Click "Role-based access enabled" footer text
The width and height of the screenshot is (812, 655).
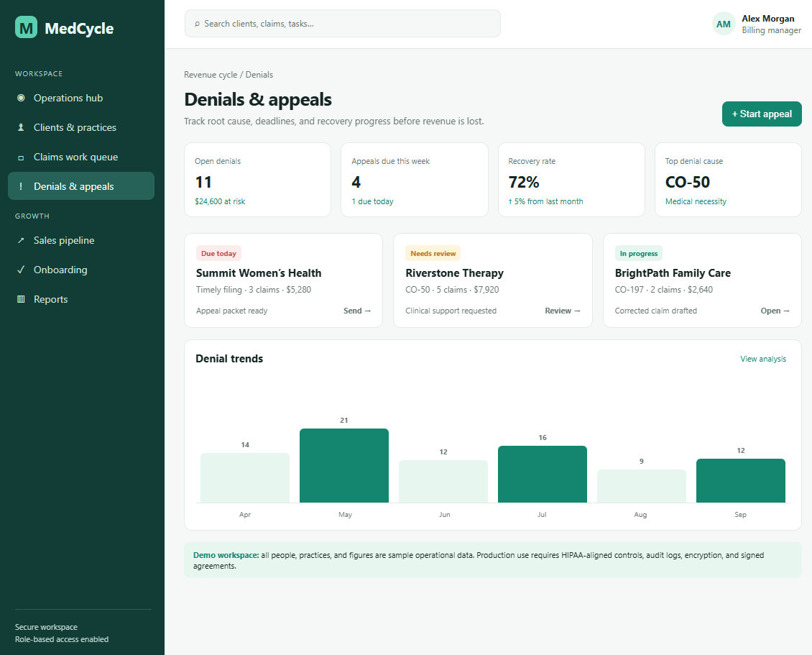pyautogui.click(x=62, y=639)
